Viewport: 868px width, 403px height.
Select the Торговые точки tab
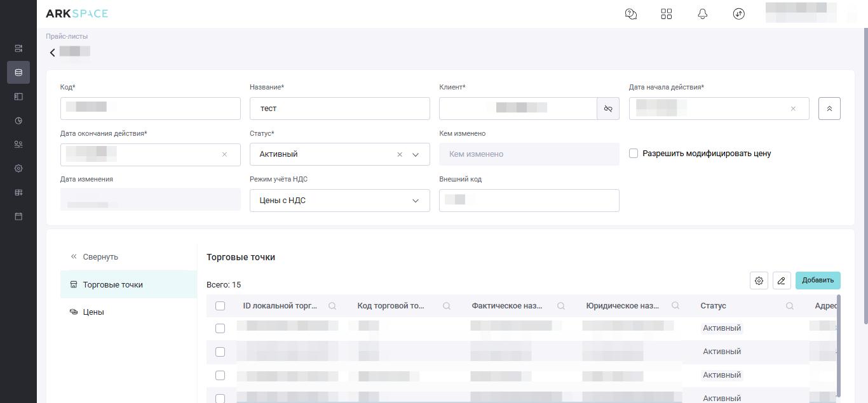pos(112,285)
